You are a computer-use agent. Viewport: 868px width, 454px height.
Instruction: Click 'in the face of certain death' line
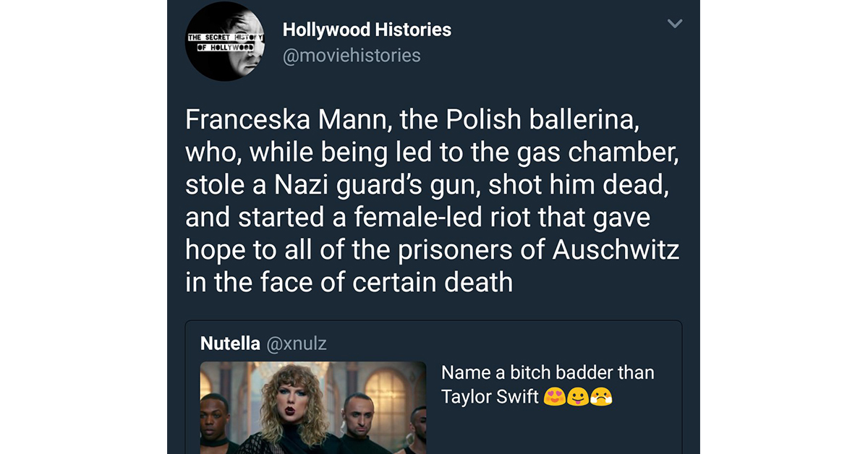(x=349, y=281)
